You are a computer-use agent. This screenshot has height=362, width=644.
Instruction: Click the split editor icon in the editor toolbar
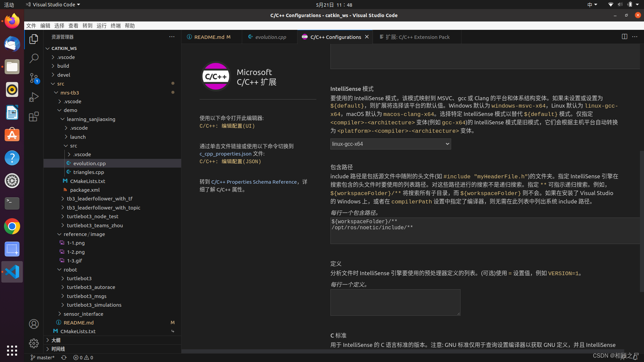point(625,37)
